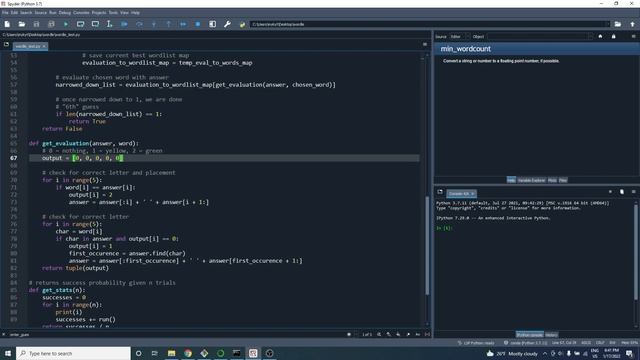Switch to the Variable Explorer tab
The height and width of the screenshot is (360, 640).
pos(531,180)
